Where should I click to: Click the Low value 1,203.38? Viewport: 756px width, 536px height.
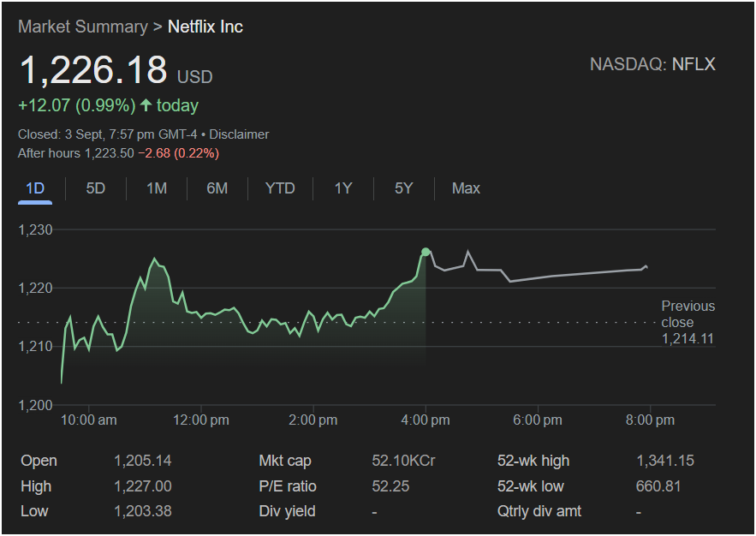tap(143, 511)
